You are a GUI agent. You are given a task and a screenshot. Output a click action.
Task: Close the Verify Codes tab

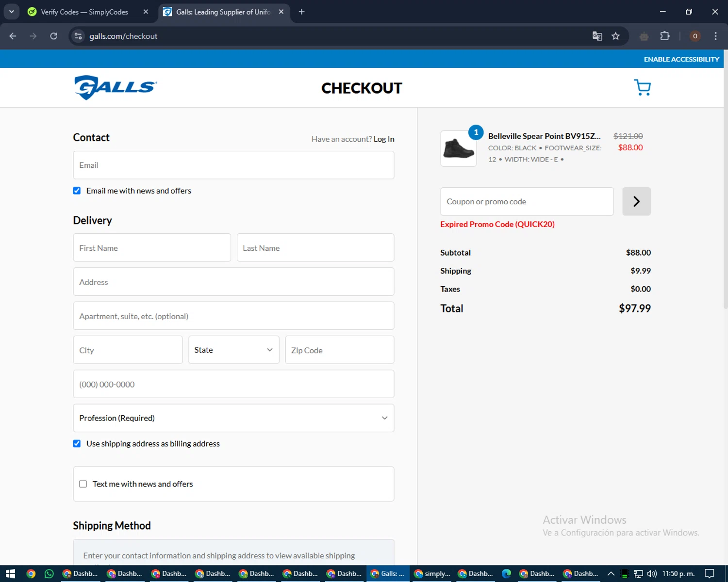tap(146, 12)
